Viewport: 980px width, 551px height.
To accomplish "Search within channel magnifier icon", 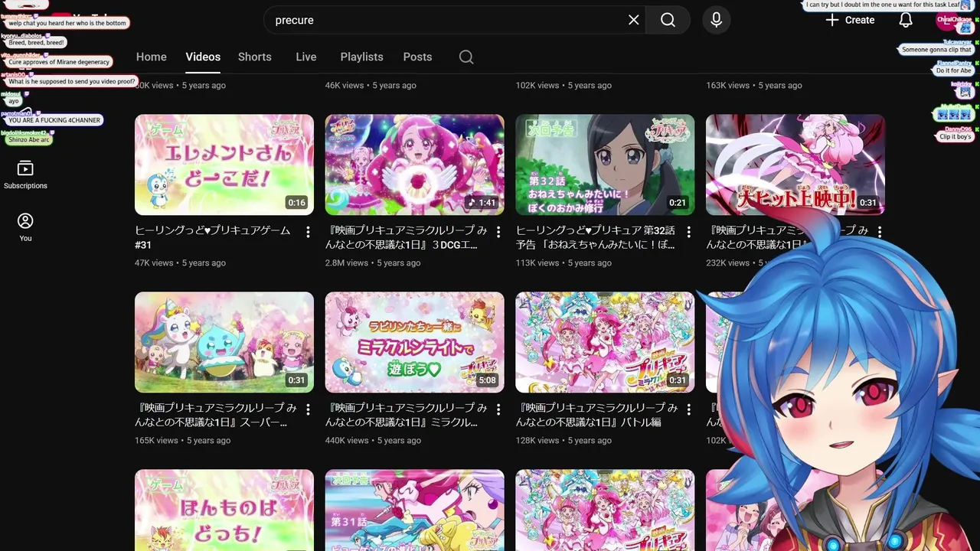I will click(466, 57).
